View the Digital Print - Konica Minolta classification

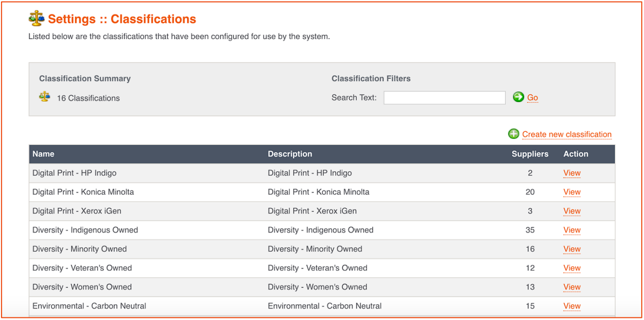[x=572, y=192]
